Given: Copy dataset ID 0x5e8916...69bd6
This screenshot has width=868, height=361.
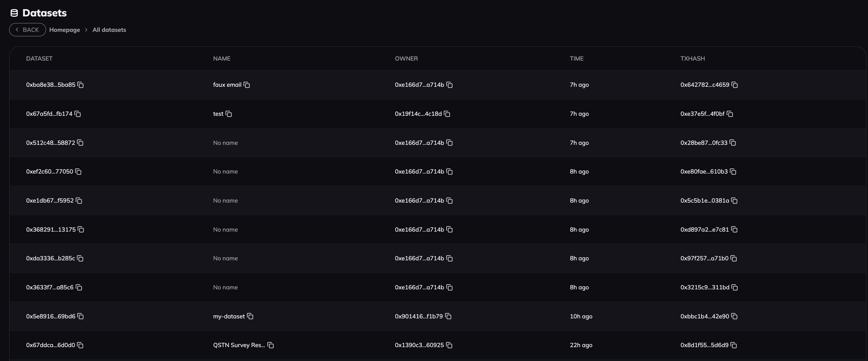Looking at the screenshot, I should [80, 317].
